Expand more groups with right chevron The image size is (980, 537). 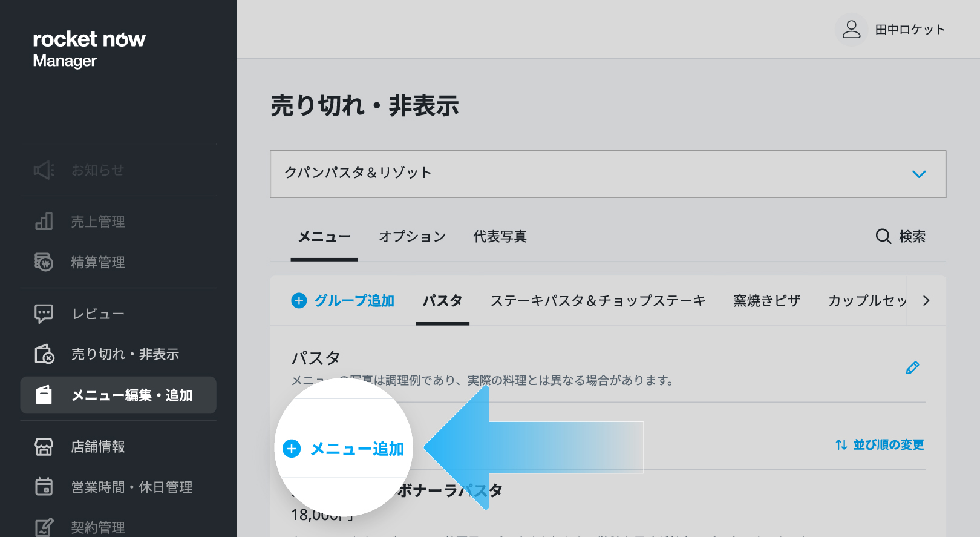coord(926,301)
